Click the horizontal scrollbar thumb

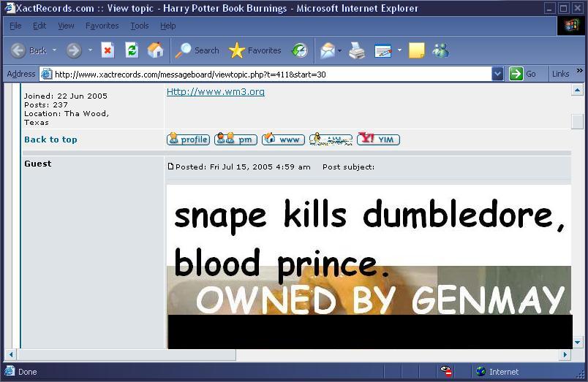(127, 354)
